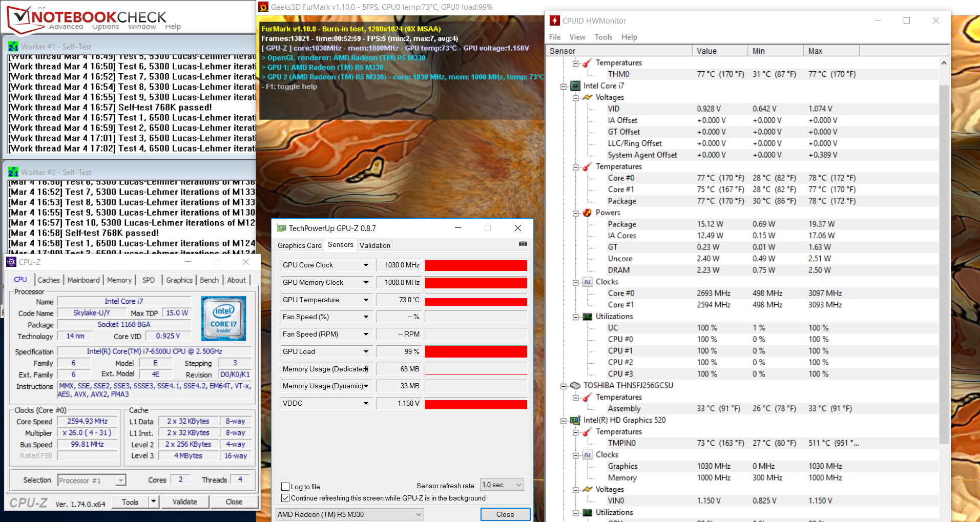Click the Temperatures thermometer icon above THM0
Viewport: 980px width, 522px height.
[x=588, y=62]
